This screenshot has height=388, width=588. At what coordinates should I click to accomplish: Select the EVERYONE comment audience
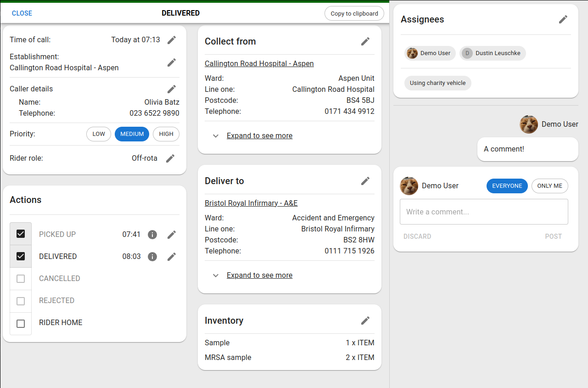coord(507,186)
